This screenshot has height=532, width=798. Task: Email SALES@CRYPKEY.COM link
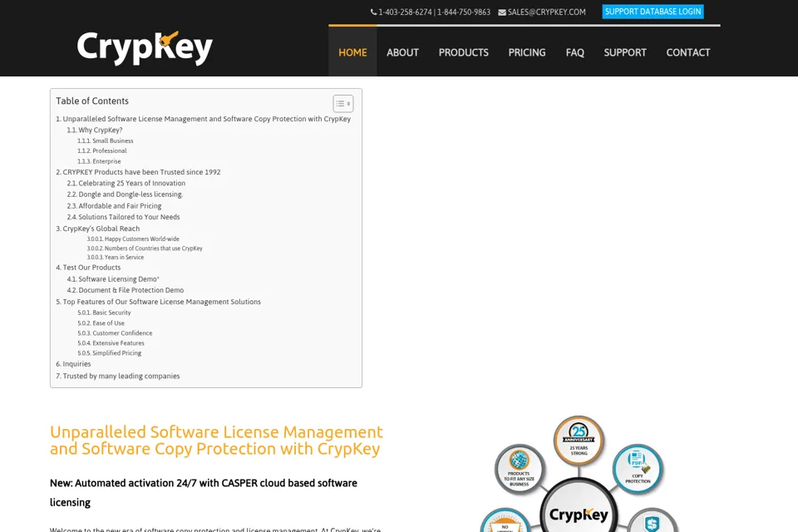547,12
